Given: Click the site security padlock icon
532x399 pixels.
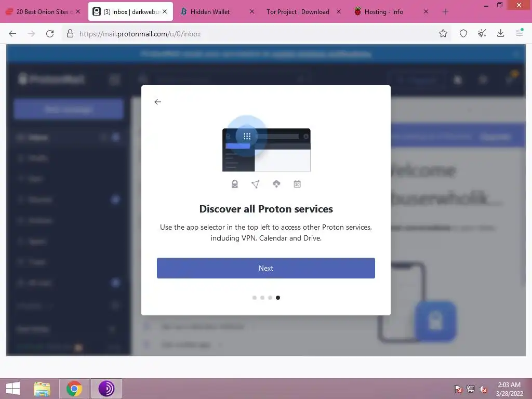Looking at the screenshot, I should click(70, 33).
